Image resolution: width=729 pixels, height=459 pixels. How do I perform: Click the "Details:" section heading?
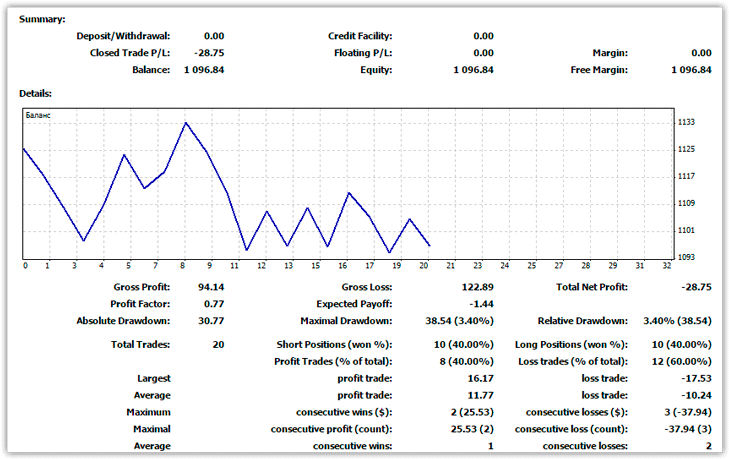pyautogui.click(x=36, y=93)
